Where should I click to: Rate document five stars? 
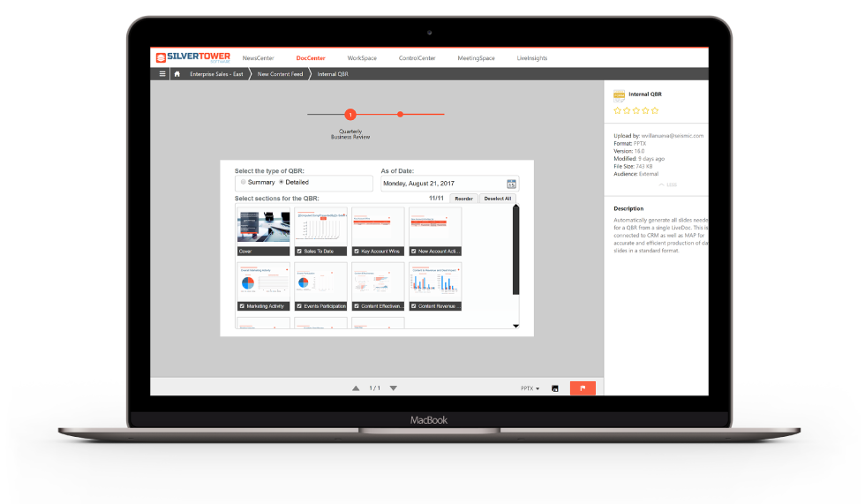(x=655, y=111)
